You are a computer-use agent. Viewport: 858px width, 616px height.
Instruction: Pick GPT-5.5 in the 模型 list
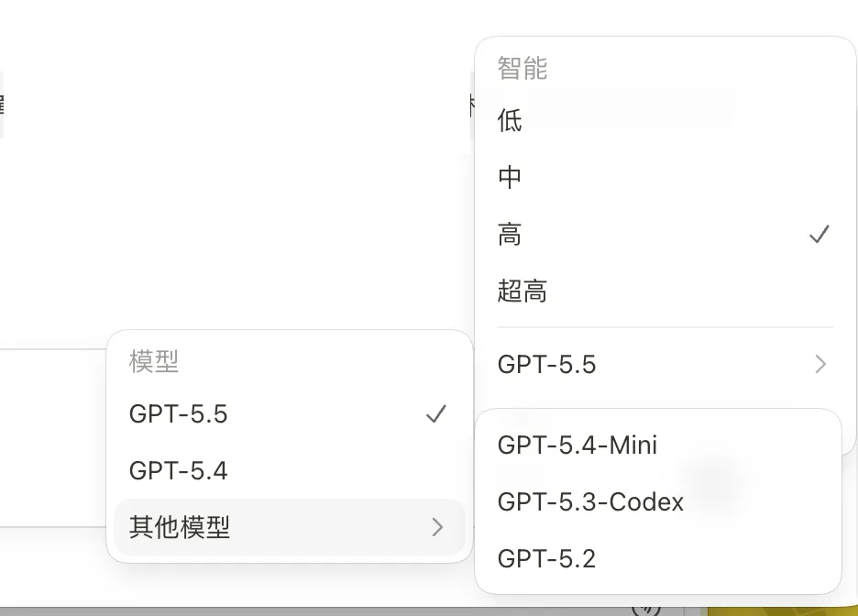pyautogui.click(x=290, y=414)
